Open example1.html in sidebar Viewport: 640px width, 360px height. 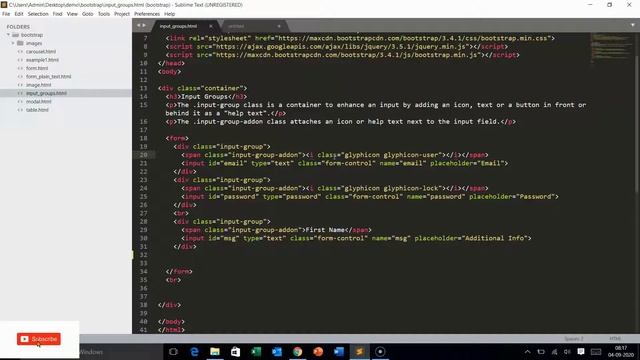[x=42, y=60]
